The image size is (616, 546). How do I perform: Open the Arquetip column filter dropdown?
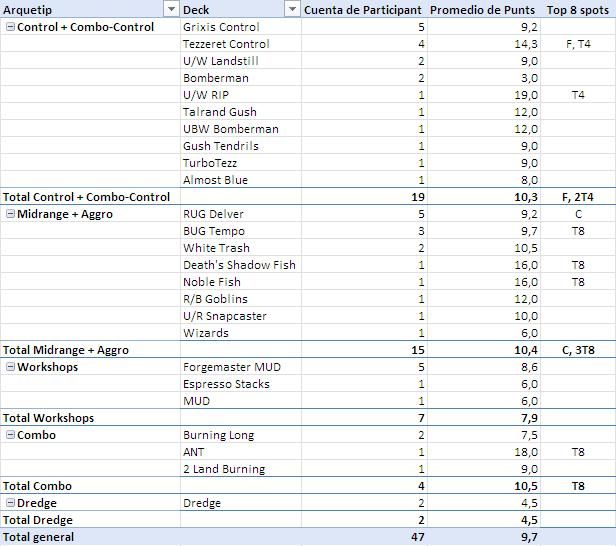[x=170, y=9]
